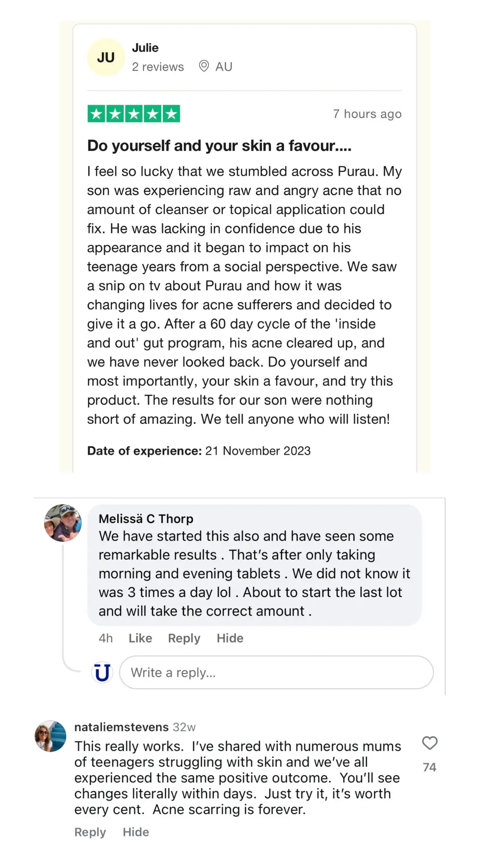
Task: Click the blue U avatar beside reply box
Action: (102, 672)
